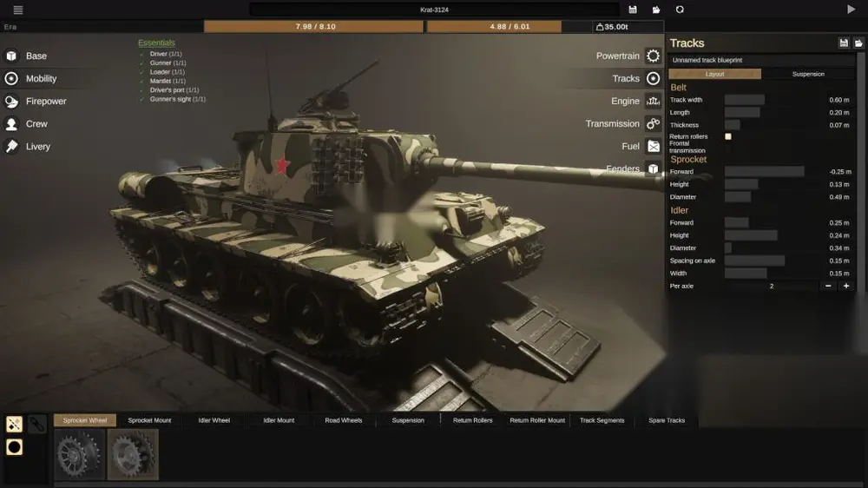Increase Per axle count with plus

(845, 286)
